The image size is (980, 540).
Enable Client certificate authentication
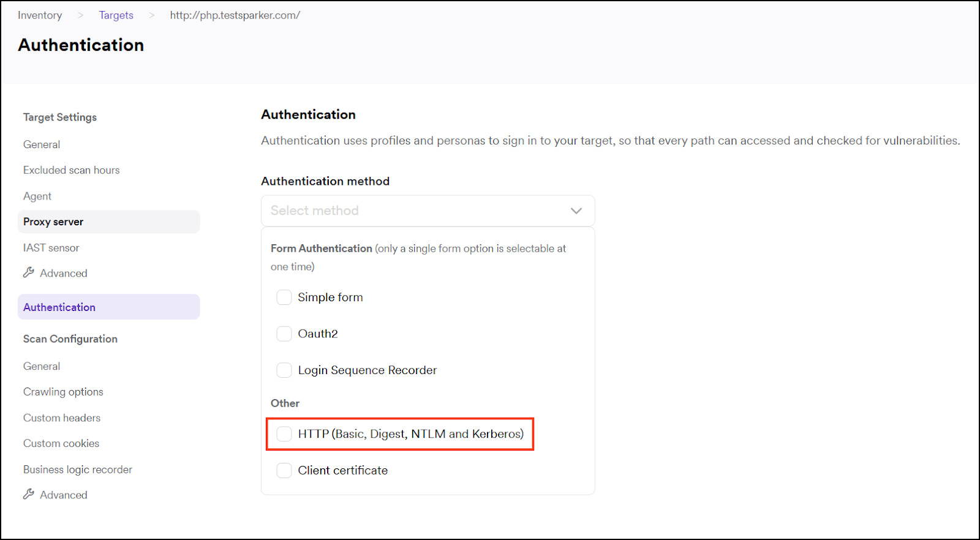coord(284,470)
